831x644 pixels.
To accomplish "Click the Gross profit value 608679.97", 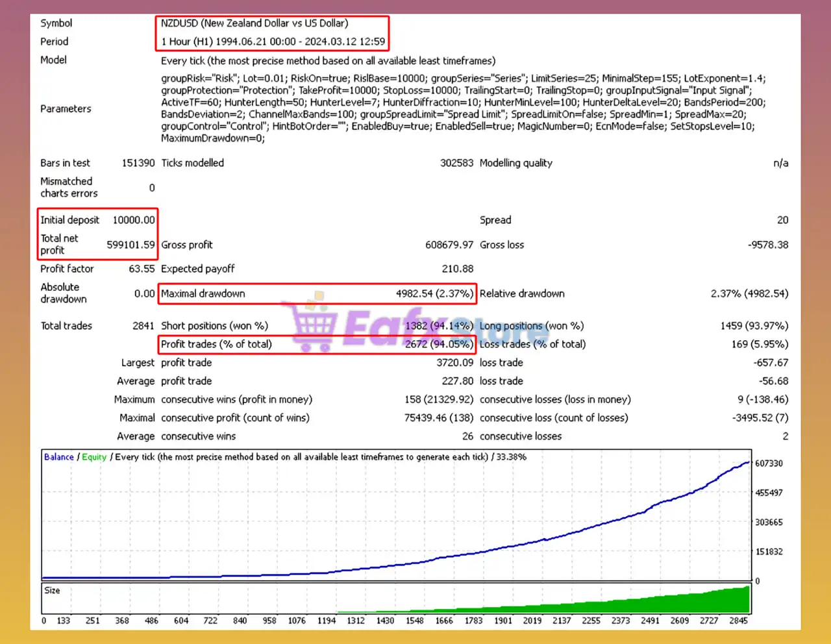I will [449, 245].
